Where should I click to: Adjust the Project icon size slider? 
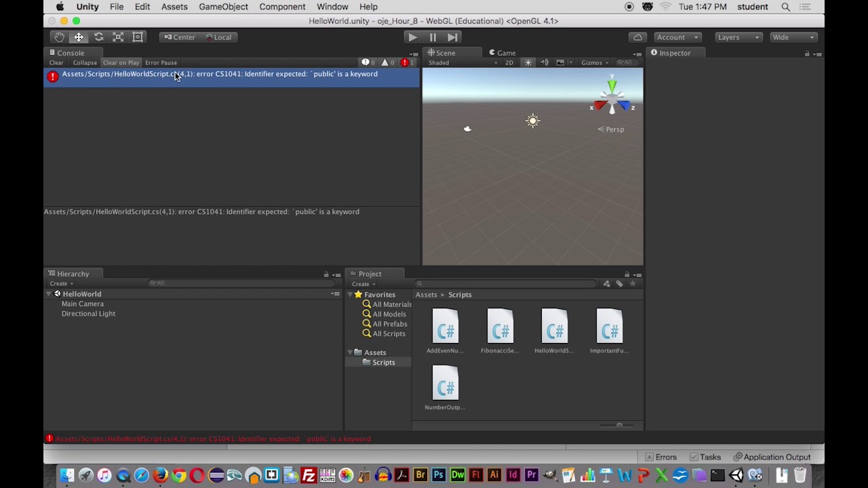tap(618, 426)
